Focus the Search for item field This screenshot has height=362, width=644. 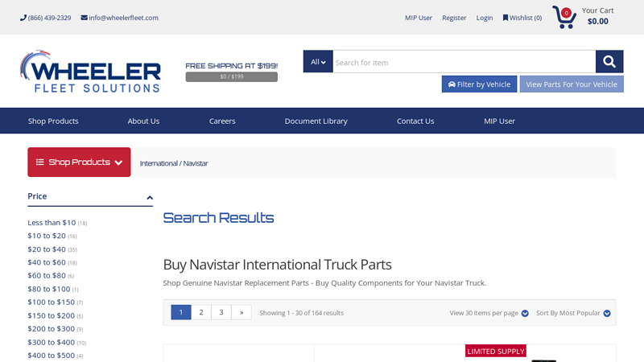tap(464, 62)
